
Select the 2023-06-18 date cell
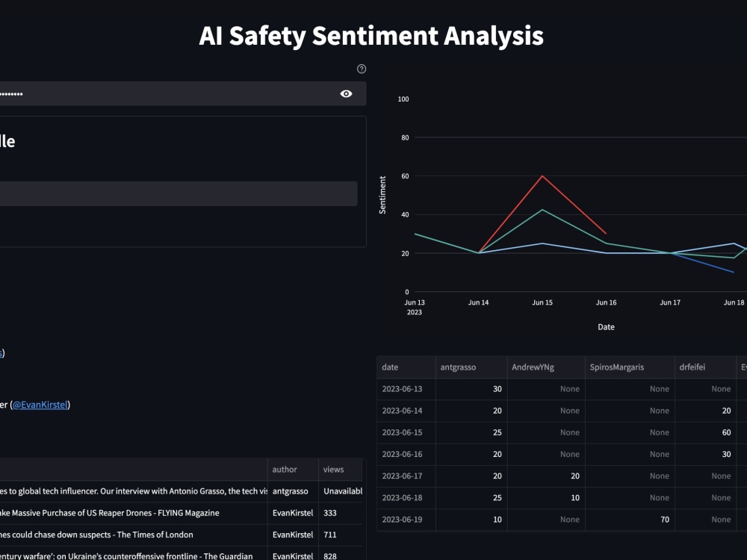[x=406, y=498]
